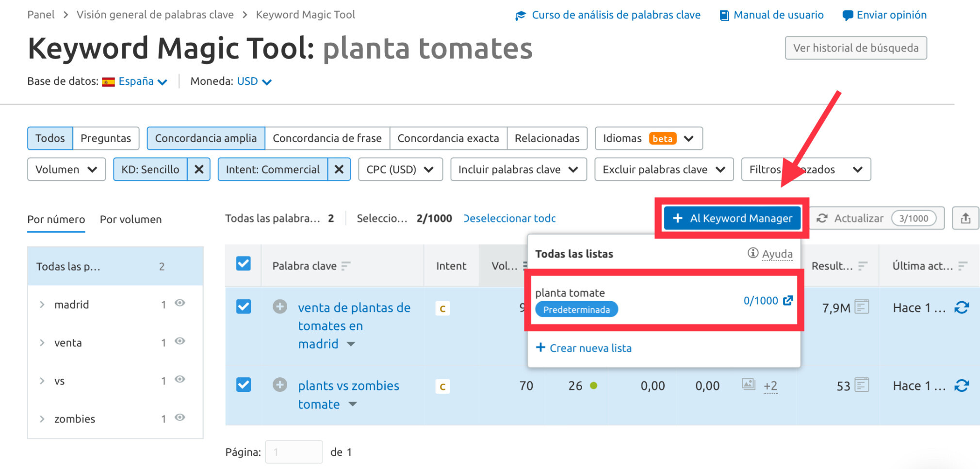Select the Preguntas tab
980x469 pixels.
[x=106, y=138]
